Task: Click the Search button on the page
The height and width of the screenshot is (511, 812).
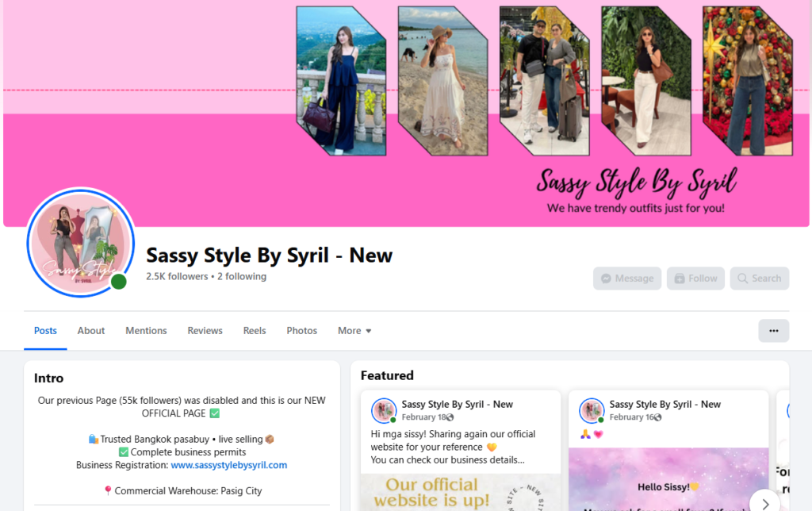Action: click(x=759, y=279)
